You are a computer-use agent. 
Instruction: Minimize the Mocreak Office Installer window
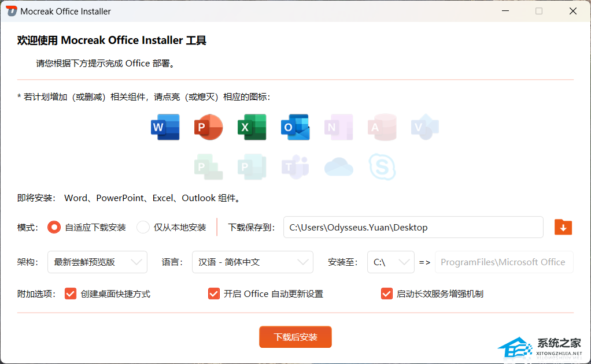click(x=505, y=11)
